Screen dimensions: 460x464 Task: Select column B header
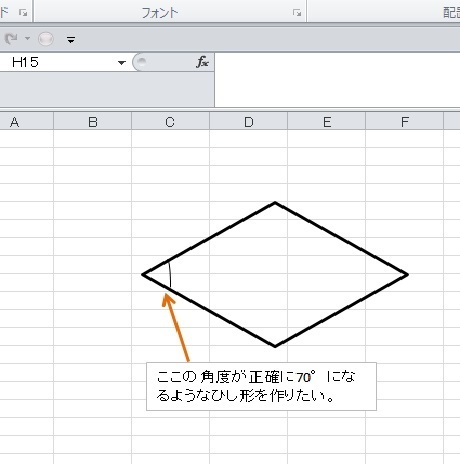coord(93,122)
